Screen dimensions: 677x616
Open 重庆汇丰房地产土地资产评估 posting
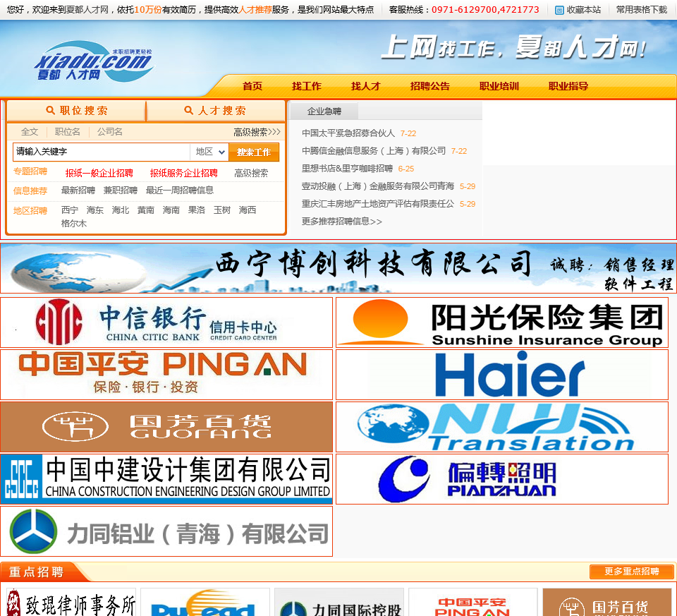pyautogui.click(x=378, y=204)
